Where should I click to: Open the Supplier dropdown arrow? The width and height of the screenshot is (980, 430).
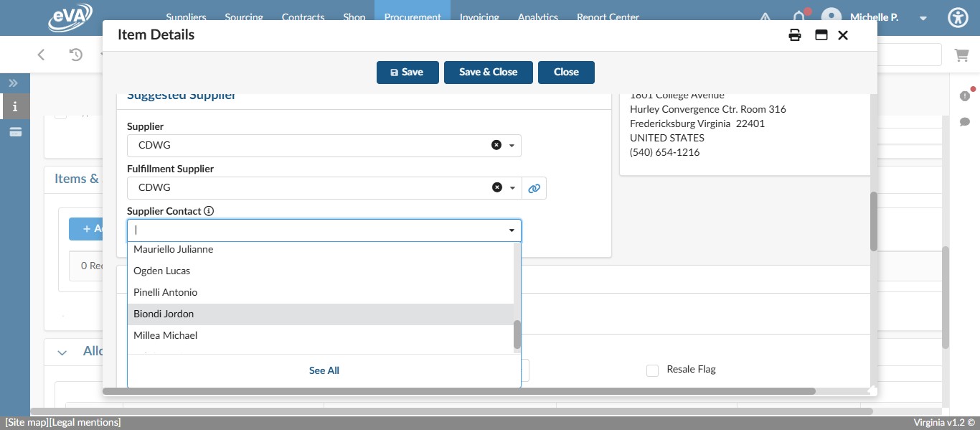[x=512, y=146]
